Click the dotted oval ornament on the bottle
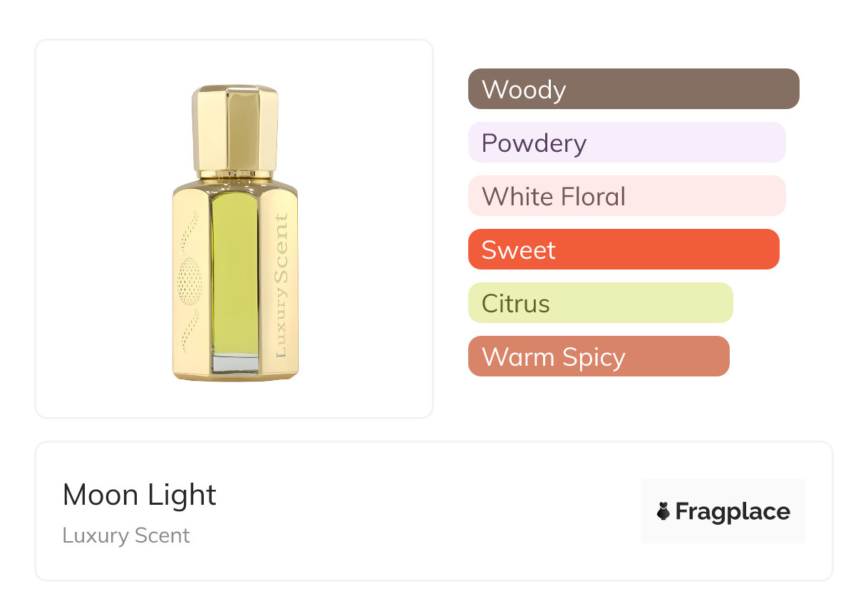The width and height of the screenshot is (868, 616). click(189, 281)
